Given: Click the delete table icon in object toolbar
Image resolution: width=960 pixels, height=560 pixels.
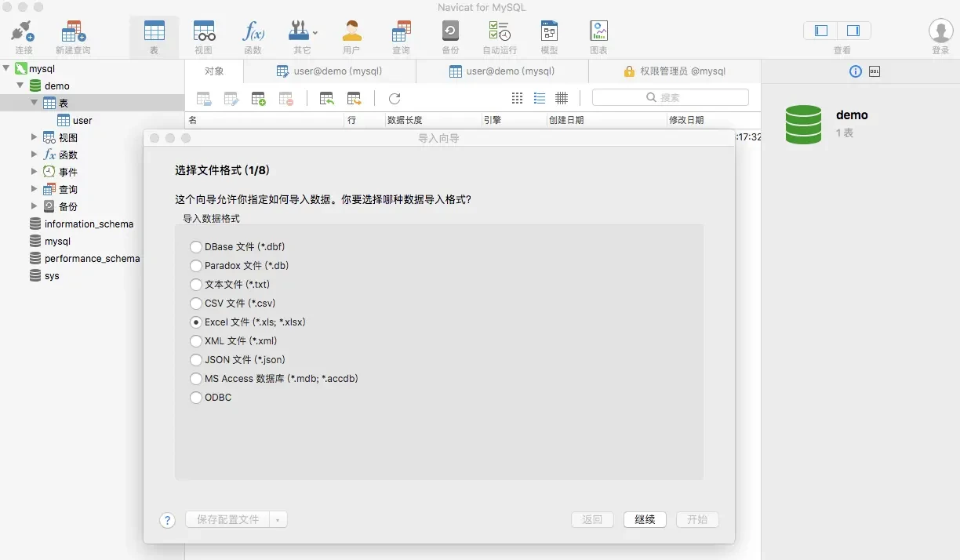Looking at the screenshot, I should click(x=285, y=99).
